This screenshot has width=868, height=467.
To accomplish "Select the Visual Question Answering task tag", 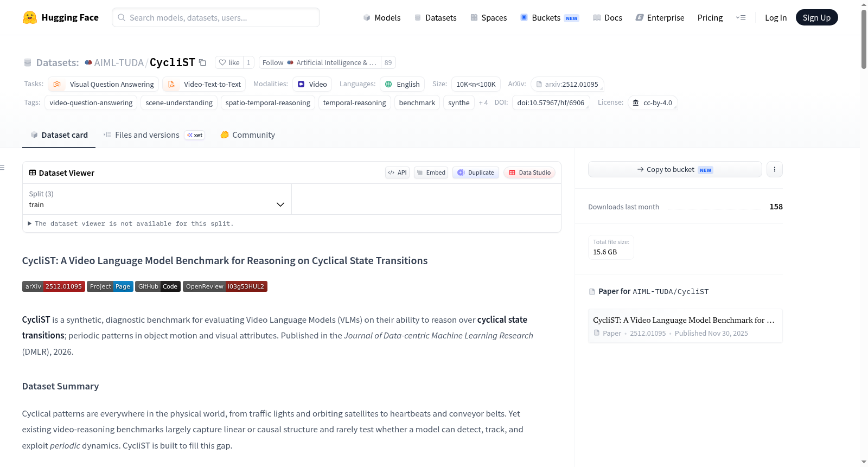I will 104,84.
